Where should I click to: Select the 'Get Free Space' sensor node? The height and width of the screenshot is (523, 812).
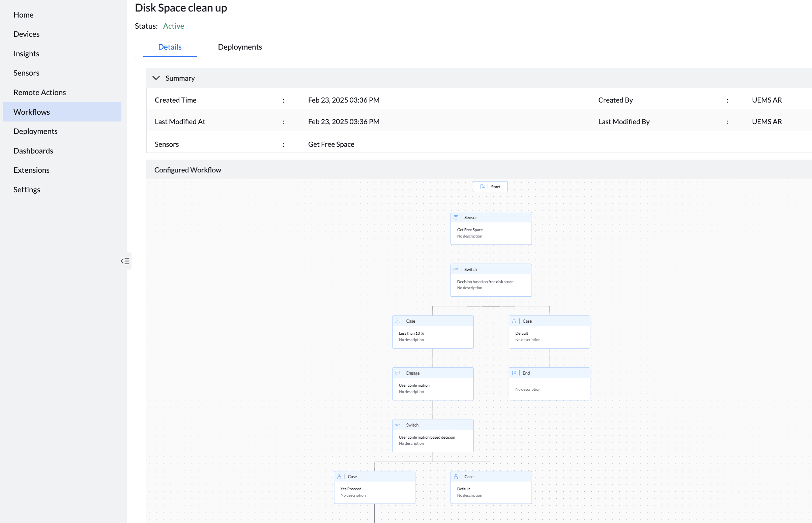[x=491, y=233]
